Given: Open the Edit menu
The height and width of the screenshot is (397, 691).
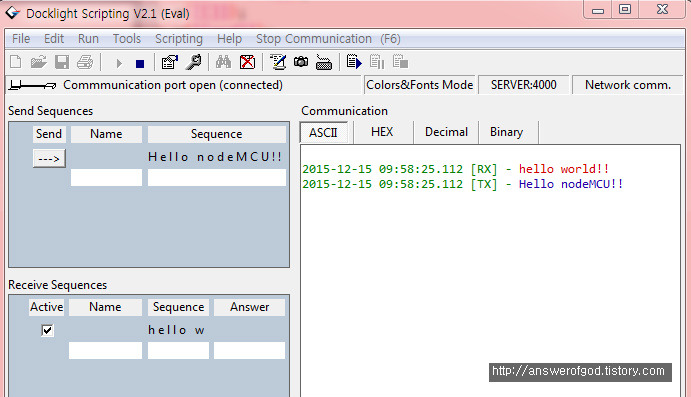Looking at the screenshot, I should [x=54, y=39].
